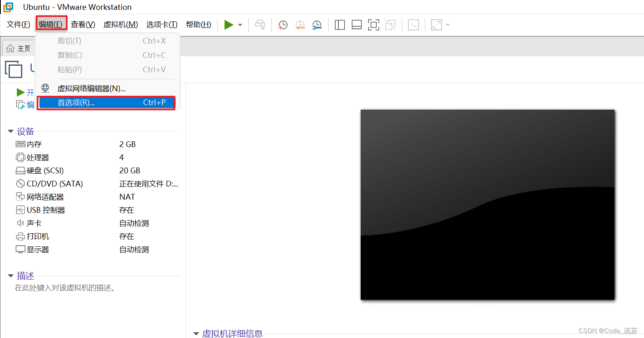Viewport: 644px width, 338px height.
Task: Click the USB controller icon
Action: pyautogui.click(x=20, y=210)
